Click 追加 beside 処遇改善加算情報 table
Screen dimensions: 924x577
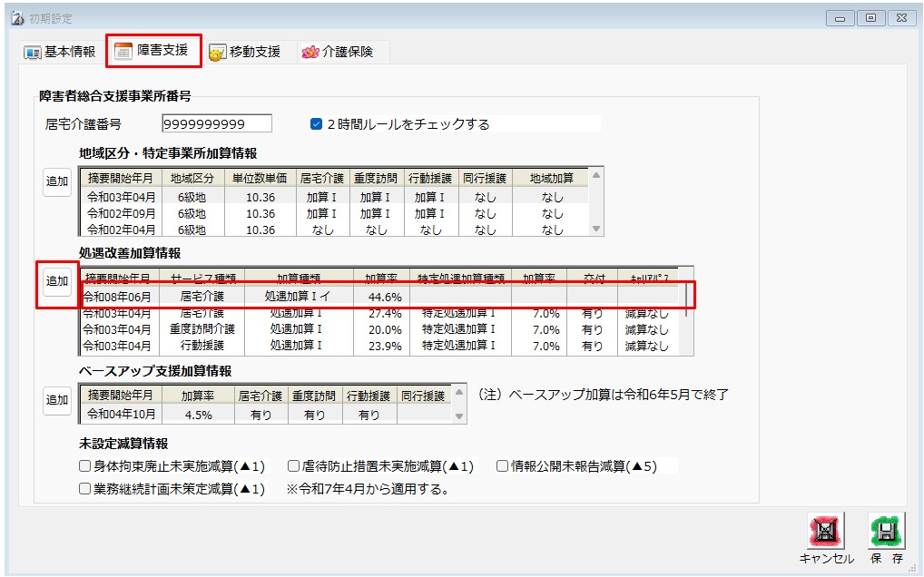pyautogui.click(x=57, y=281)
